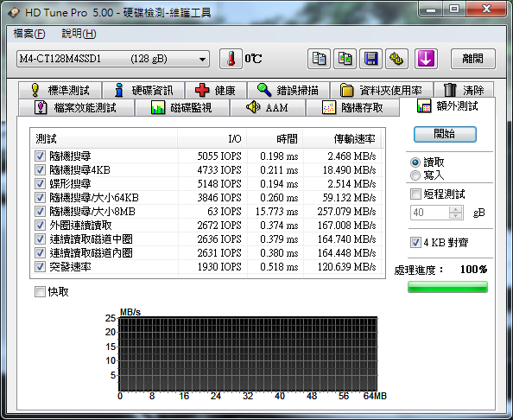Click the 離開 exit button
513x420 pixels.
coord(472,59)
